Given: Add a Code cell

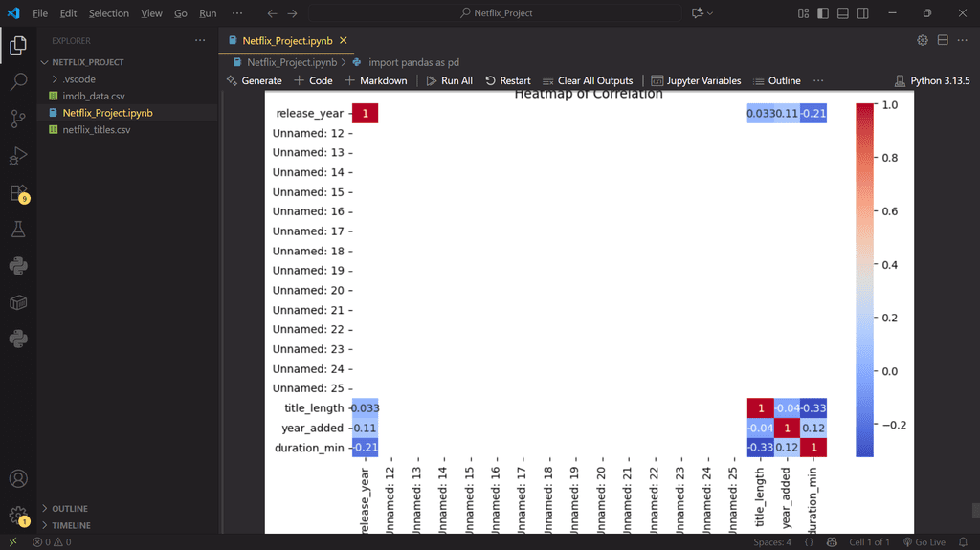Looking at the screenshot, I should coord(313,80).
